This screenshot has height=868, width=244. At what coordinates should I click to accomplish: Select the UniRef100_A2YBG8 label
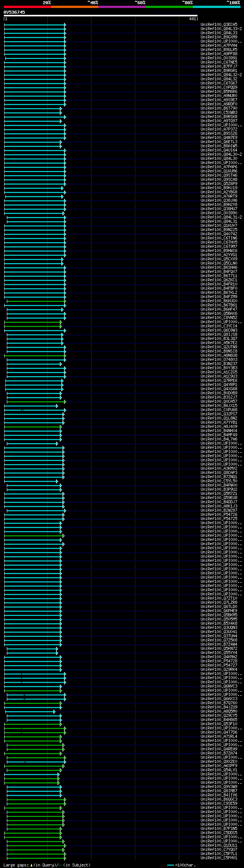coord(219,192)
